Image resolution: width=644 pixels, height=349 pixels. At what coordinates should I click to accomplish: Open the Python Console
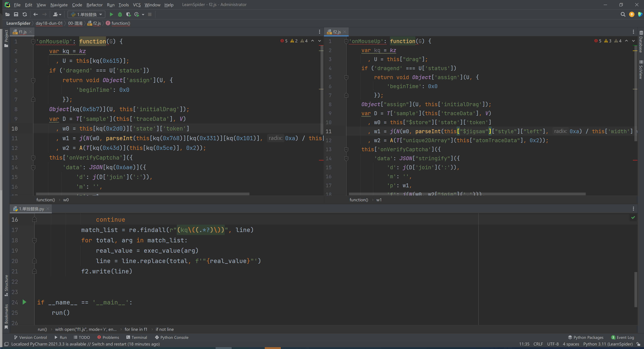(171, 337)
